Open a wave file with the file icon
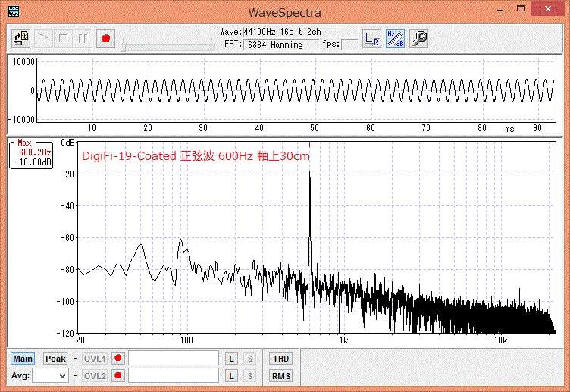This screenshot has width=570, height=392. pos(21,39)
